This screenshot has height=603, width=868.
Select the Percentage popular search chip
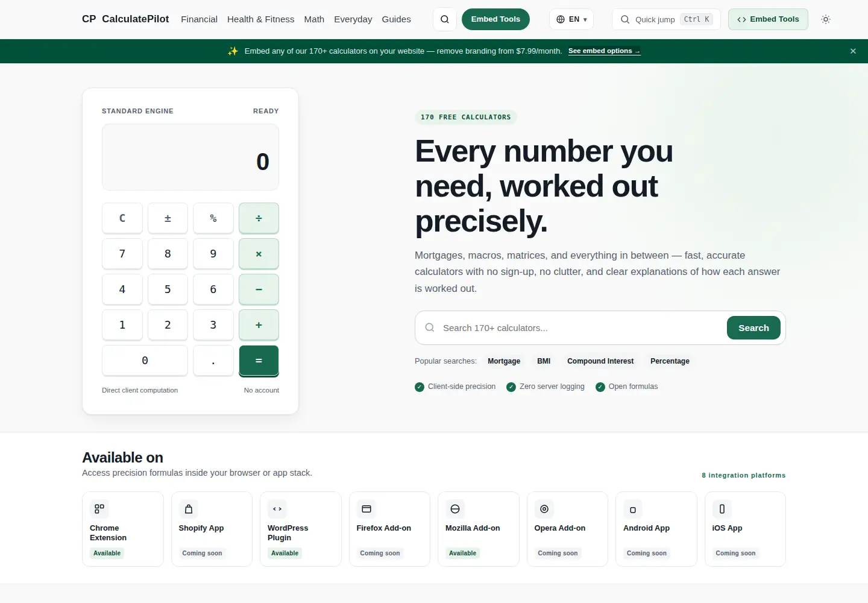tap(670, 361)
